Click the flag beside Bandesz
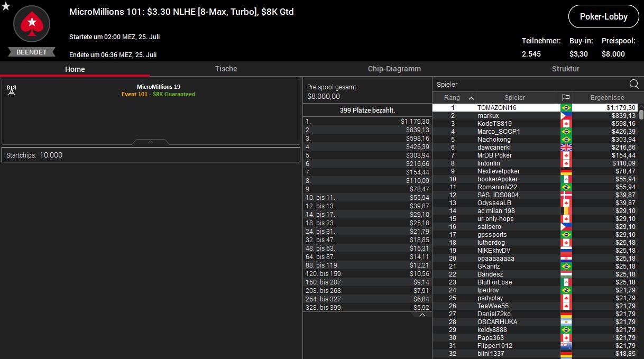This screenshot has width=644, height=359. click(566, 274)
